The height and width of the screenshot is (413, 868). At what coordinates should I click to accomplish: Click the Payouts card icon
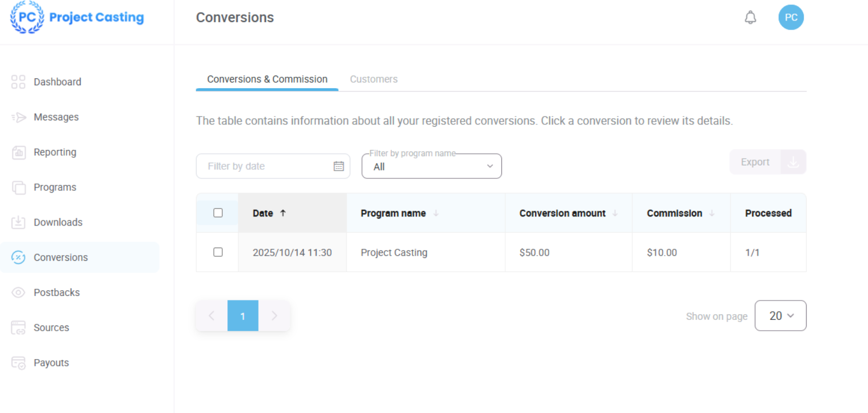pyautogui.click(x=18, y=363)
